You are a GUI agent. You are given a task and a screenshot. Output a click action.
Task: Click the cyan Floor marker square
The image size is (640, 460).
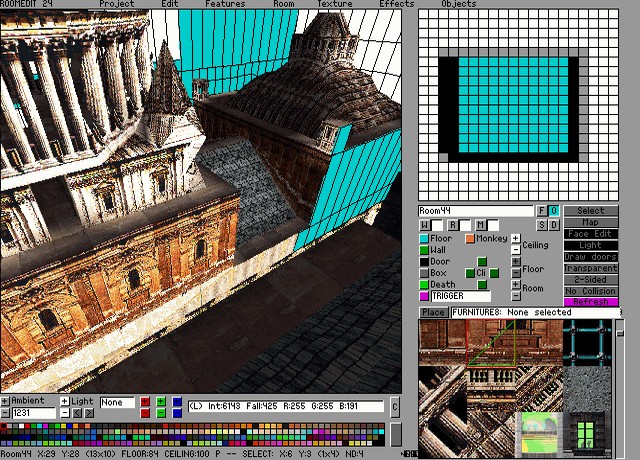(x=424, y=239)
